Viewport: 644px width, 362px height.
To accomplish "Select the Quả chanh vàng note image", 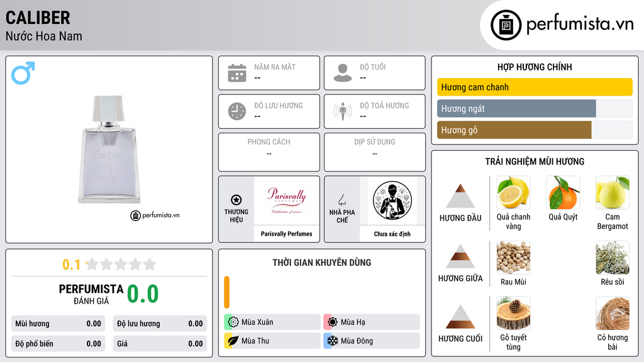I will click(x=513, y=193).
